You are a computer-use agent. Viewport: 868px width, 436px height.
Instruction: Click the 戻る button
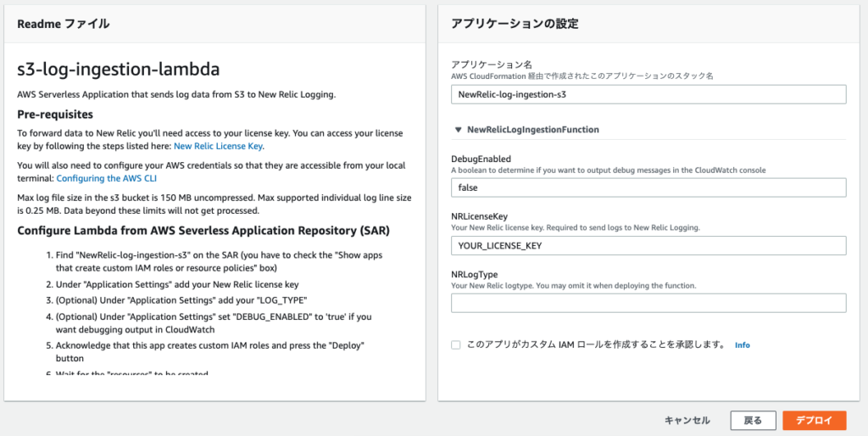pos(753,421)
